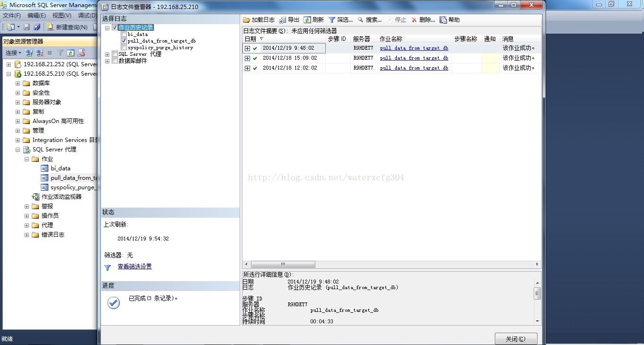Open job link in the 2014/12/19 9:48:02 row
This screenshot has height=345, width=644.
pos(414,48)
